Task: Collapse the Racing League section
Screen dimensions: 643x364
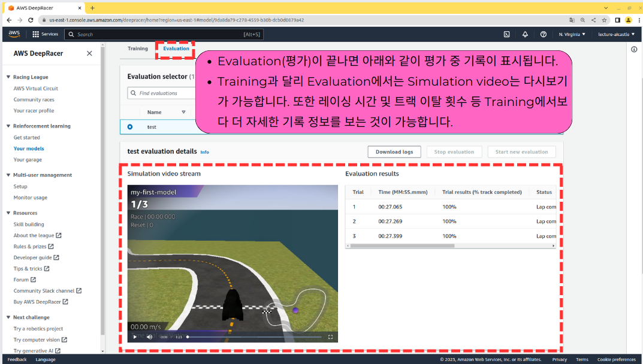Action: pyautogui.click(x=8, y=77)
